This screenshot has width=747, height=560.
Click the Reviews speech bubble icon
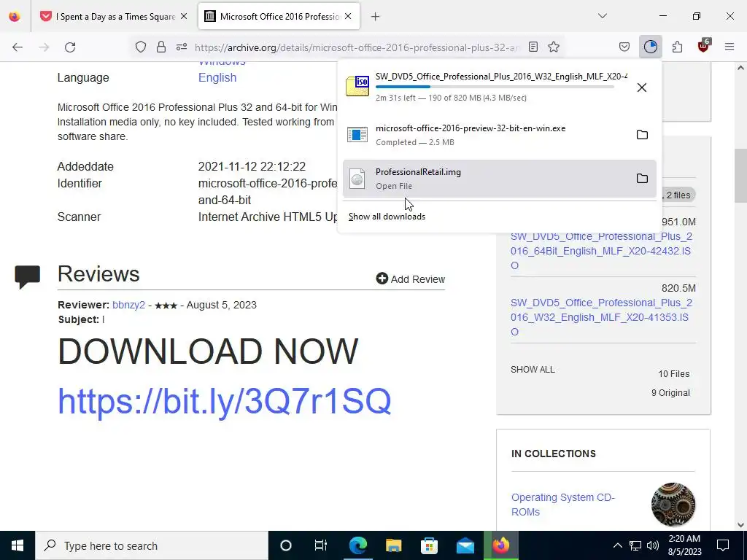(28, 277)
